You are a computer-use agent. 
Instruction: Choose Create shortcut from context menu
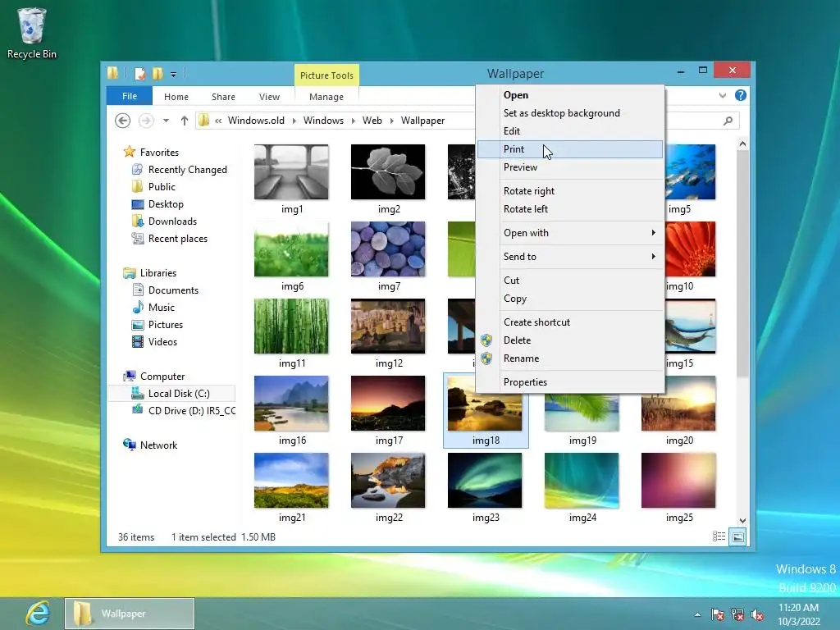569,322
